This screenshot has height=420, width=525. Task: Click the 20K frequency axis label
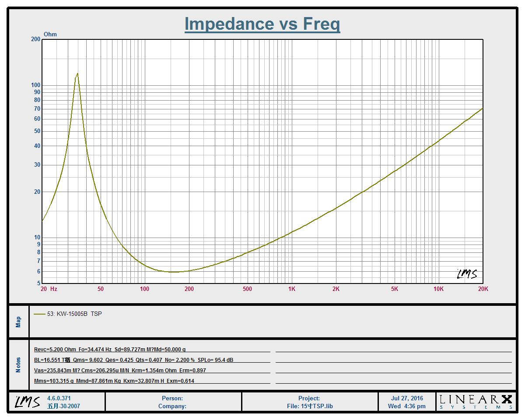tap(483, 289)
